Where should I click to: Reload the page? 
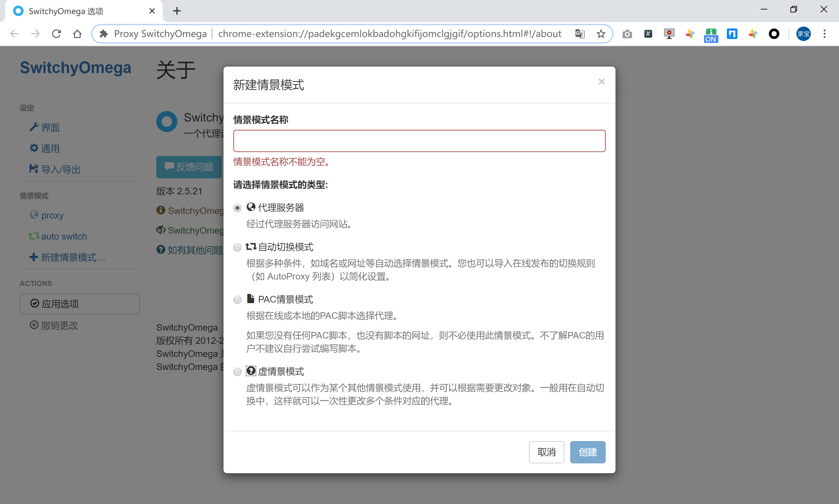[56, 34]
